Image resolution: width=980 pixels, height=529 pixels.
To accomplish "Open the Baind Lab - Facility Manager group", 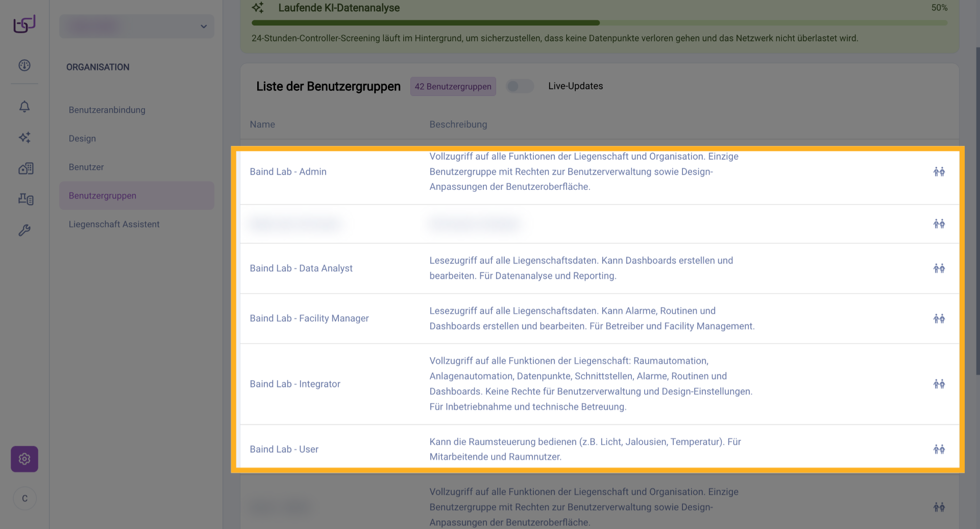I will coord(309,318).
